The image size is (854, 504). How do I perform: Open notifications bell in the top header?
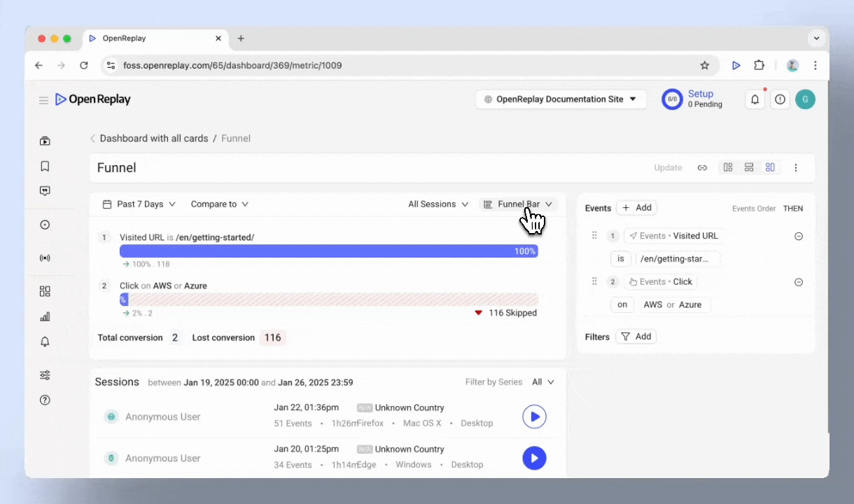[x=755, y=99]
